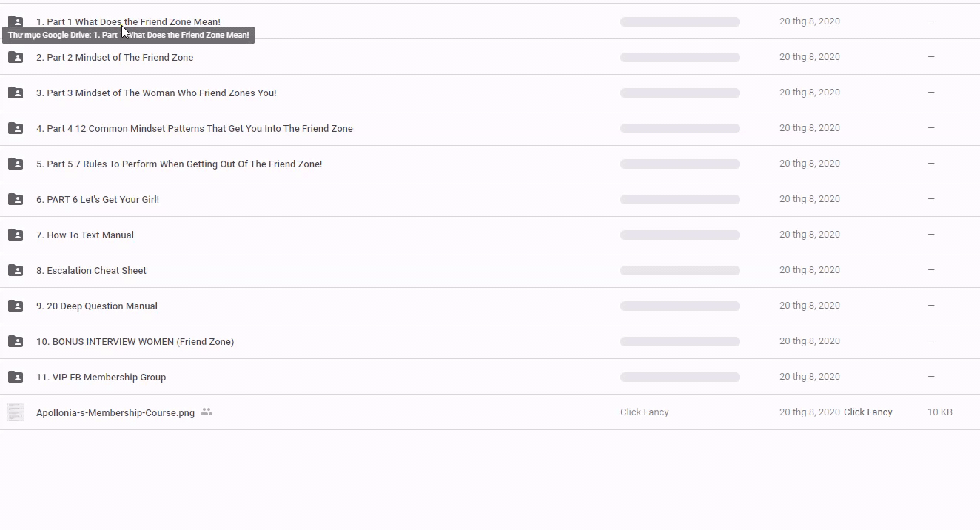Viewport: 980px width, 530px height.
Task: Open 9. 20 Deep Question Manual folder
Action: [97, 306]
